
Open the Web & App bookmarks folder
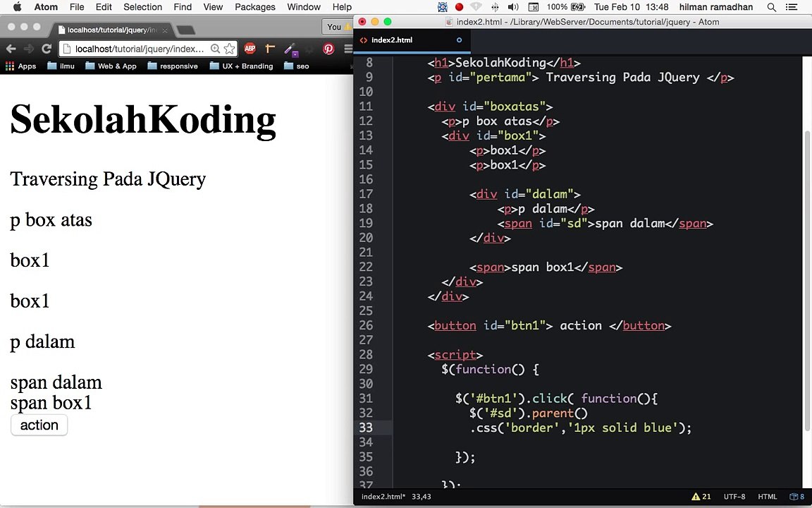click(x=111, y=66)
